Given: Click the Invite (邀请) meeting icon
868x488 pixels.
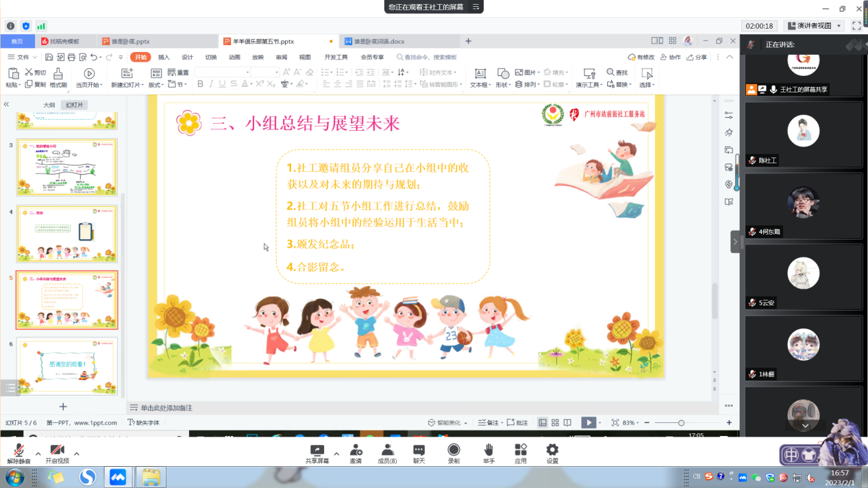Looking at the screenshot, I should 356,454.
